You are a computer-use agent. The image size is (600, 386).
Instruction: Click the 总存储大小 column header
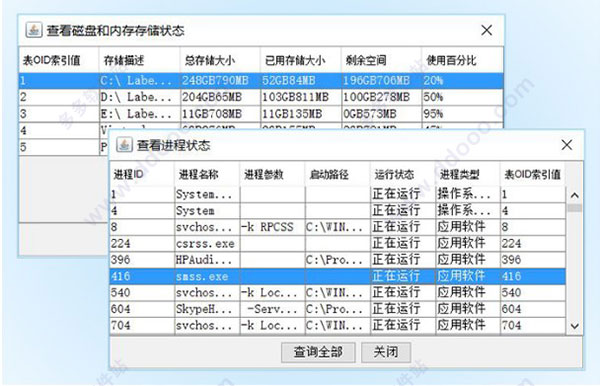click(x=220, y=60)
